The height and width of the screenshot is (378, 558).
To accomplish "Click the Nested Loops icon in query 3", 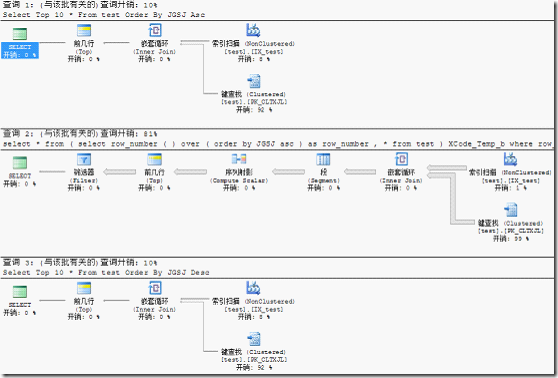I will pyautogui.click(x=155, y=288).
